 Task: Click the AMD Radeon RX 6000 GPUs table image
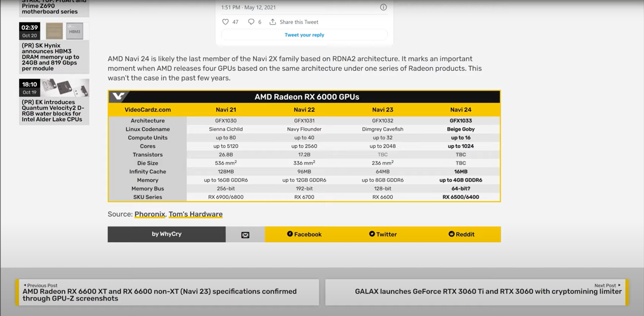(304, 146)
